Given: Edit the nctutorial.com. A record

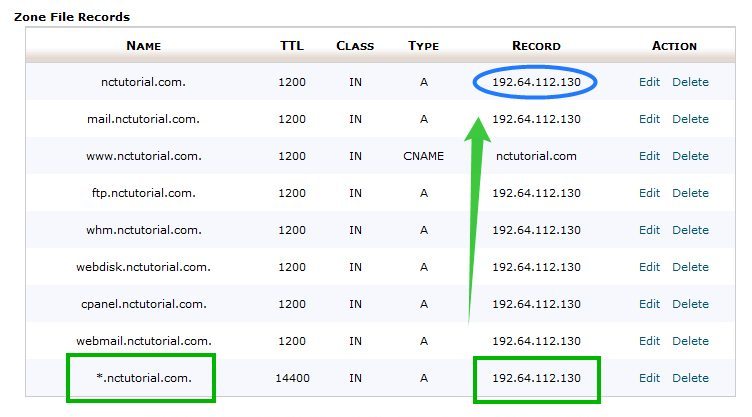Looking at the screenshot, I should 649,82.
